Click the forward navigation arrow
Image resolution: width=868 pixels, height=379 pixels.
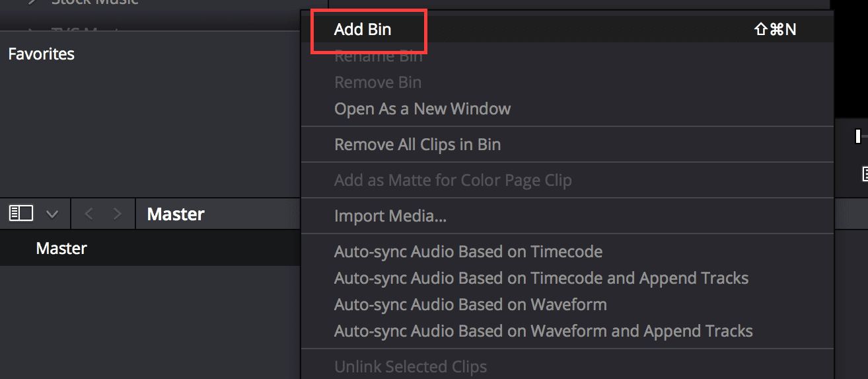click(x=118, y=214)
